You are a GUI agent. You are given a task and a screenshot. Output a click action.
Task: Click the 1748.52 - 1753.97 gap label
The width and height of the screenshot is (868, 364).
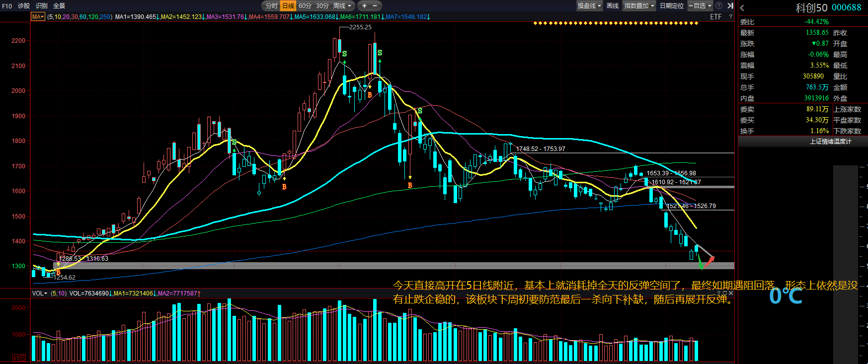click(541, 149)
